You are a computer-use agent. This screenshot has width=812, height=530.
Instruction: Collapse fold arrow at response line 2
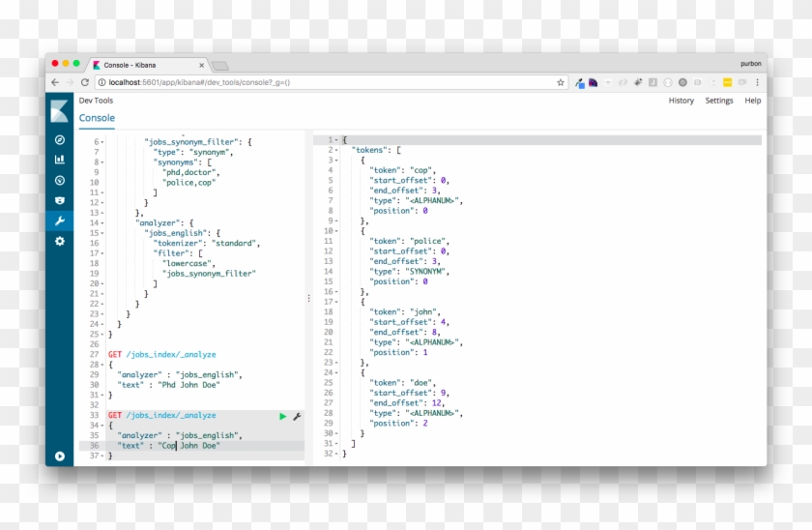(336, 150)
